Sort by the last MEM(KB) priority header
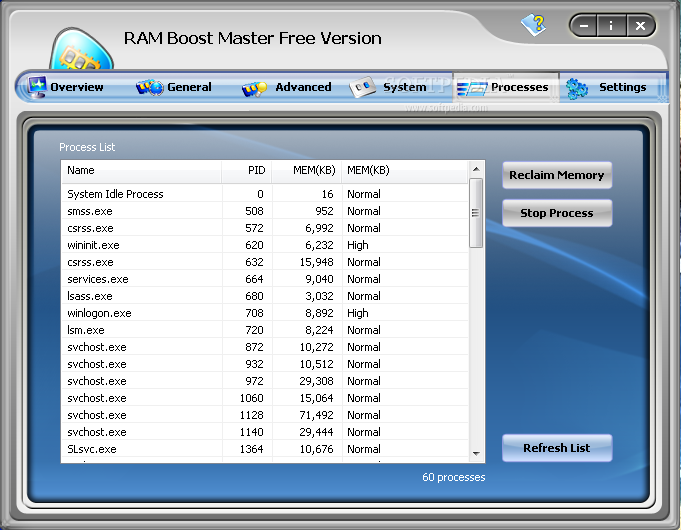This screenshot has height=530, width=681. tap(405, 171)
